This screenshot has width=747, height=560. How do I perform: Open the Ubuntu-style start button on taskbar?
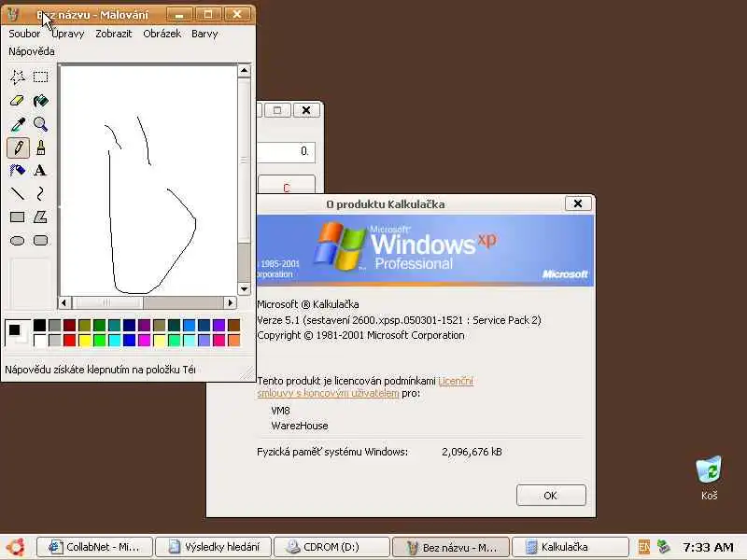click(15, 547)
